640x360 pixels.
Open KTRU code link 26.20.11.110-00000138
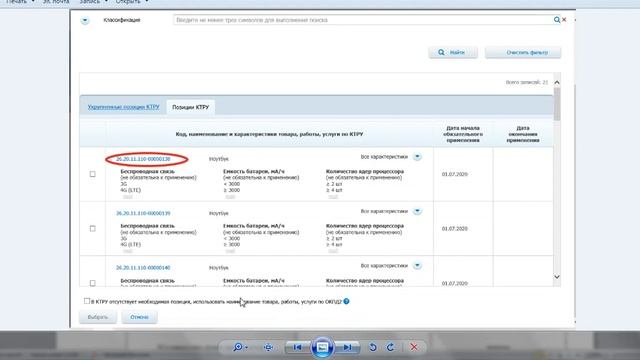143,159
